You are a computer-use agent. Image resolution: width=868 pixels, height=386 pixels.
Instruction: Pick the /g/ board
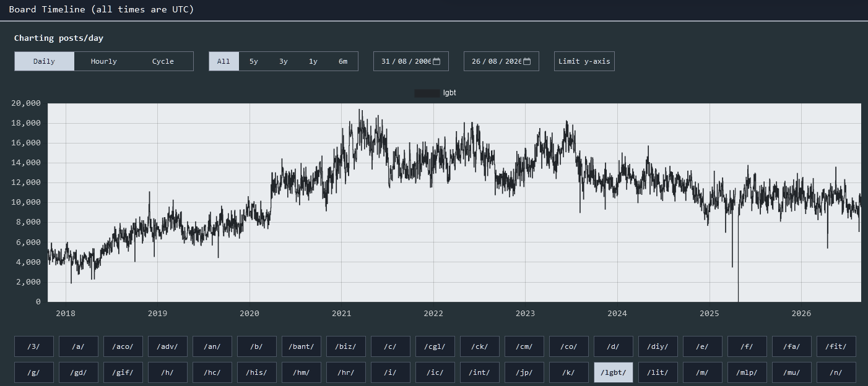(x=34, y=372)
